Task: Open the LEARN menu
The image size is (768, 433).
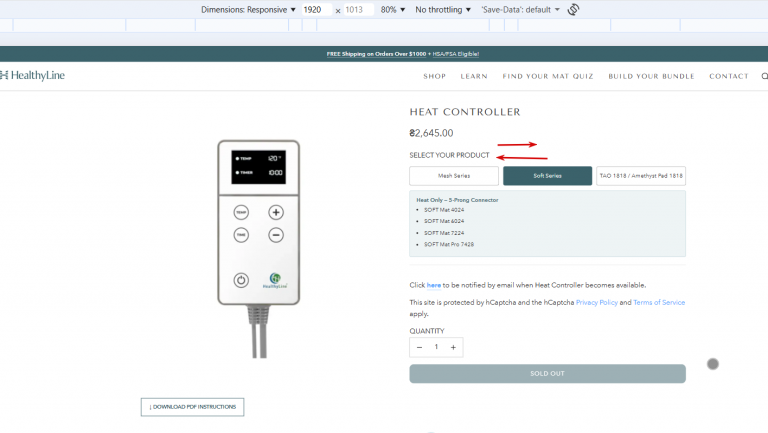Action: point(474,76)
